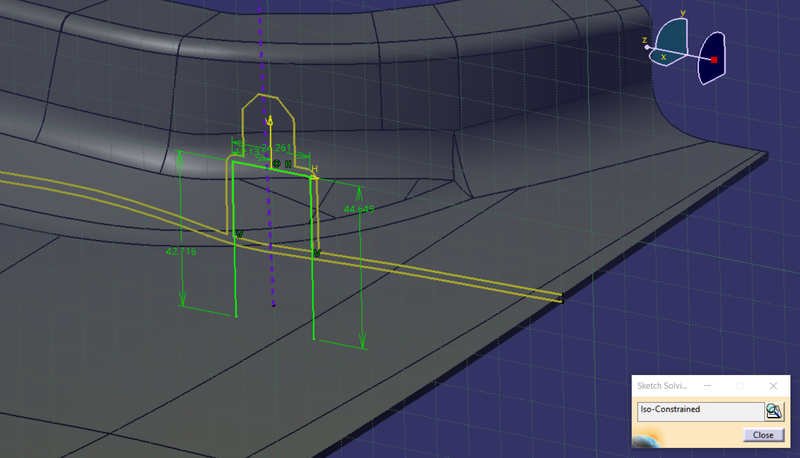Viewport: 800px width, 458px height.
Task: Click the left V vertical constraint symbol
Action: 239,235
